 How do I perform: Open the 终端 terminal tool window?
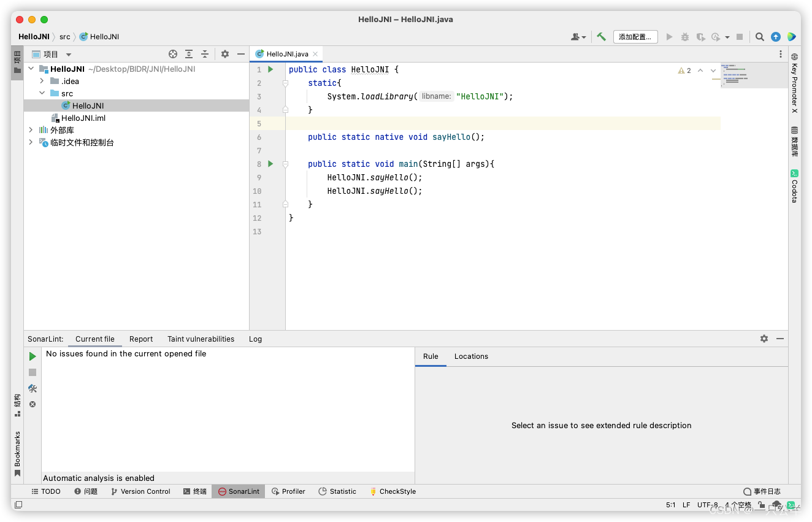[x=195, y=491]
